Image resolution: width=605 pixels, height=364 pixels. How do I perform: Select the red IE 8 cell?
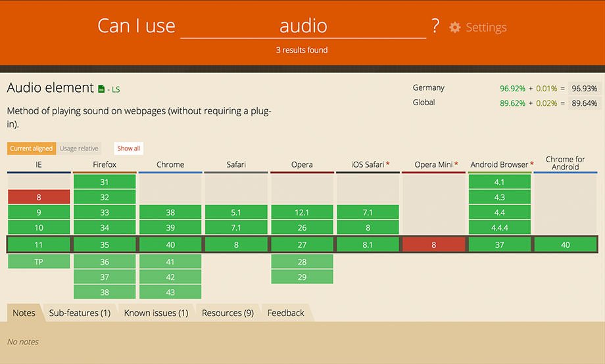(x=39, y=197)
